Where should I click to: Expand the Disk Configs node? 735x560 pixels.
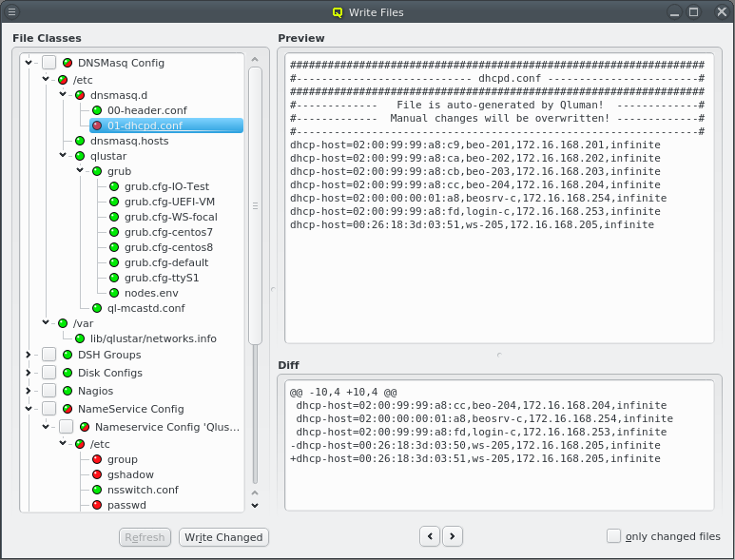point(29,373)
